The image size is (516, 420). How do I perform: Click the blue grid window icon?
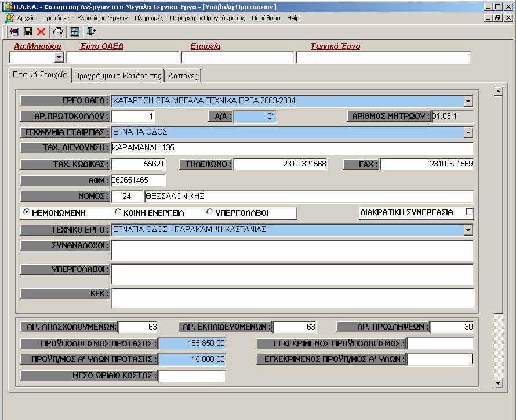75,31
